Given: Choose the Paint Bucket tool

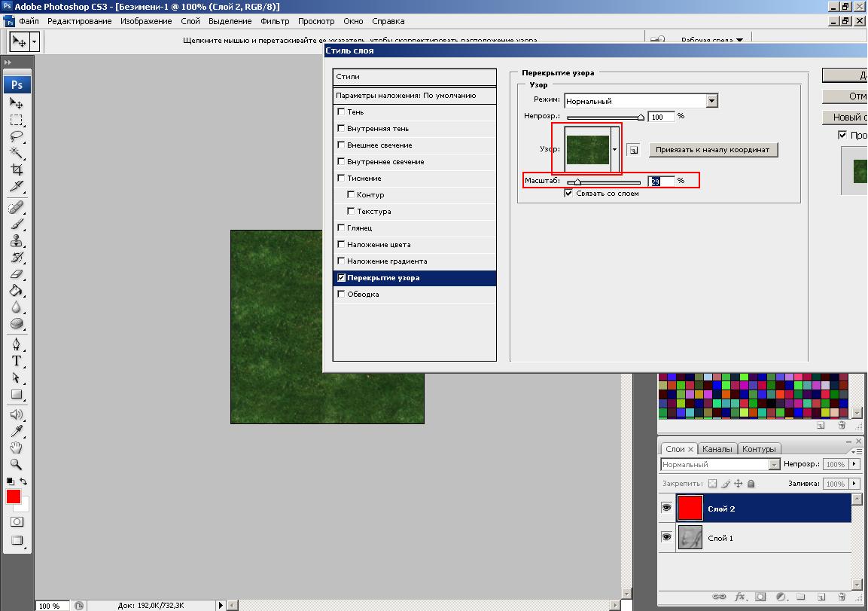Looking at the screenshot, I should pos(17,290).
